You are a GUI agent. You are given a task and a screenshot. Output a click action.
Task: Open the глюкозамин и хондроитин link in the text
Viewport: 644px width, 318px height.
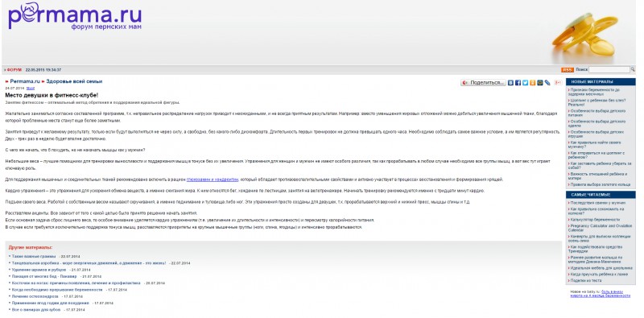213,180
